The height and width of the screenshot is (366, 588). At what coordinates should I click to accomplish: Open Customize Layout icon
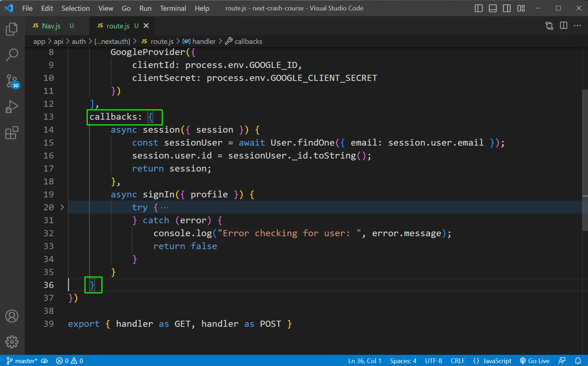pyautogui.click(x=521, y=8)
